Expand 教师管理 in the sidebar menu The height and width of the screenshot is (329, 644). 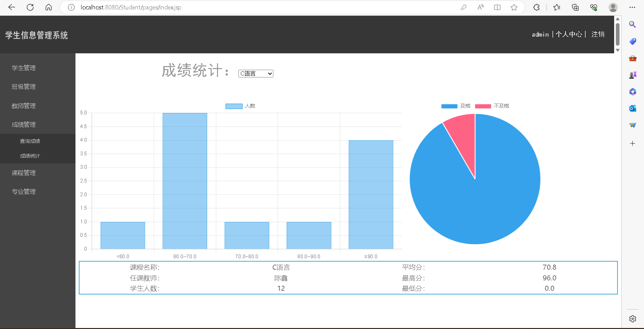click(24, 106)
